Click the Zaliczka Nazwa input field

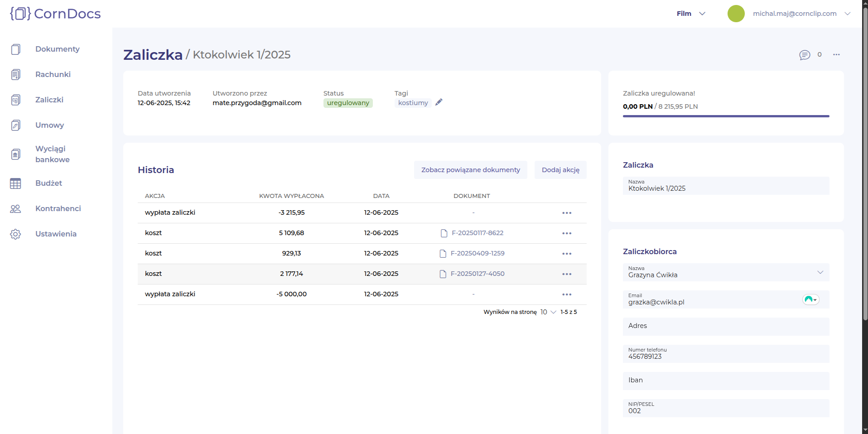click(x=726, y=186)
